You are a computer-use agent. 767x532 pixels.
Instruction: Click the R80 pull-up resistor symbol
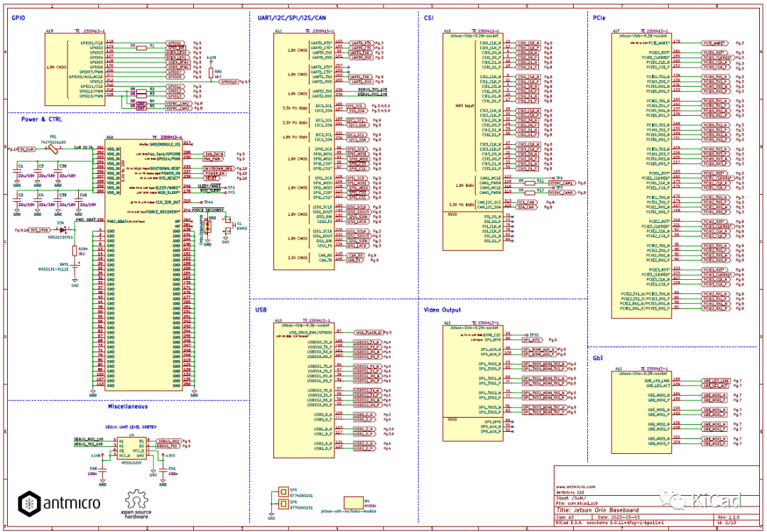tap(211, 73)
